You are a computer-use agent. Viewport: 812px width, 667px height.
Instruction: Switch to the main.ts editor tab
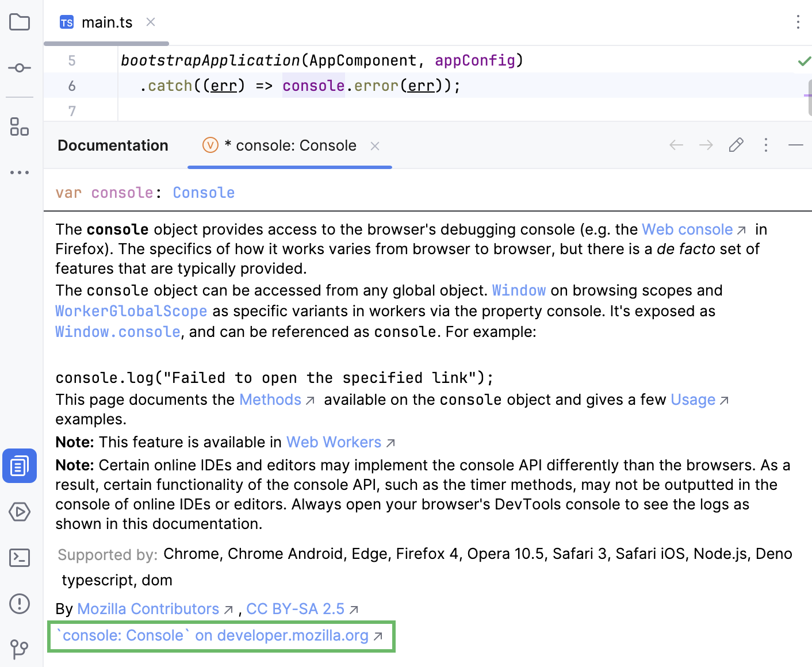[x=107, y=22]
